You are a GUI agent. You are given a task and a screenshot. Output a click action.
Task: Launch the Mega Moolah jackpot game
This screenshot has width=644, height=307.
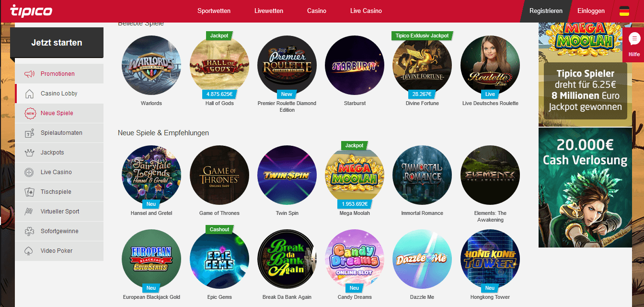pos(355,175)
